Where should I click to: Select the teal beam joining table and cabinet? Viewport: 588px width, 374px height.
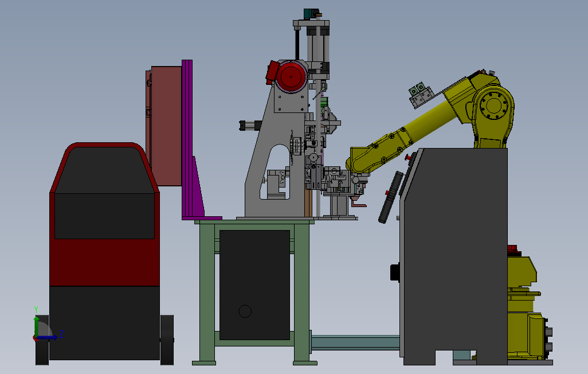[355, 343]
